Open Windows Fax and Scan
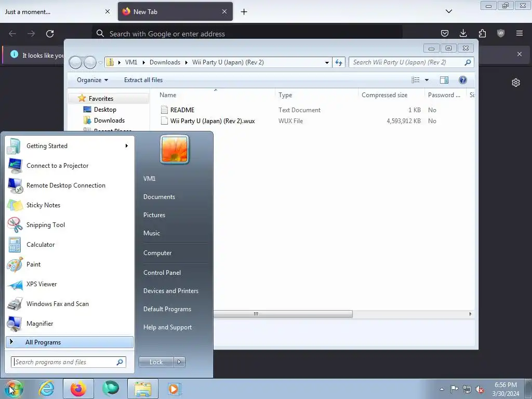Viewport: 532px width, 399px height. 70,303
